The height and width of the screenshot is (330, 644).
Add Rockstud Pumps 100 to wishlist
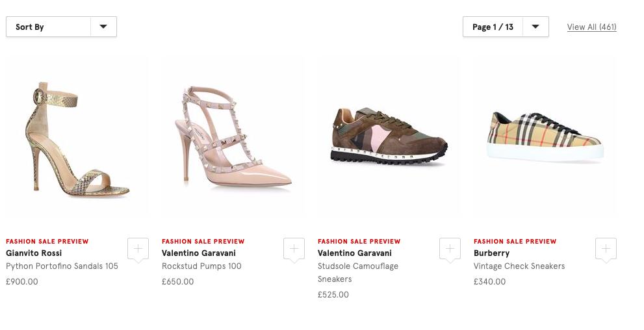pyautogui.click(x=294, y=249)
